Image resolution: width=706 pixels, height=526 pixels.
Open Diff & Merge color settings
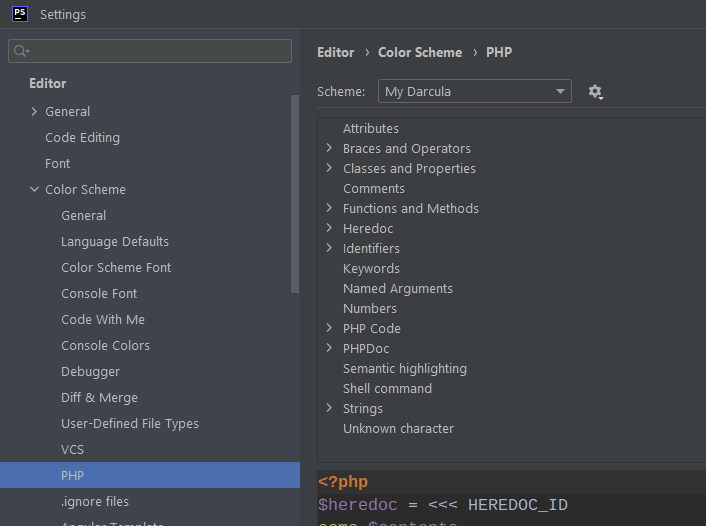99,398
